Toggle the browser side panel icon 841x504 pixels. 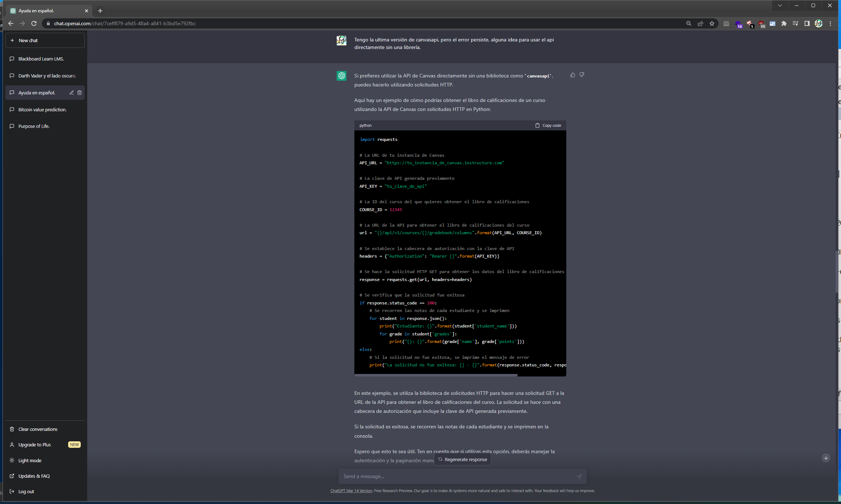coord(807,23)
